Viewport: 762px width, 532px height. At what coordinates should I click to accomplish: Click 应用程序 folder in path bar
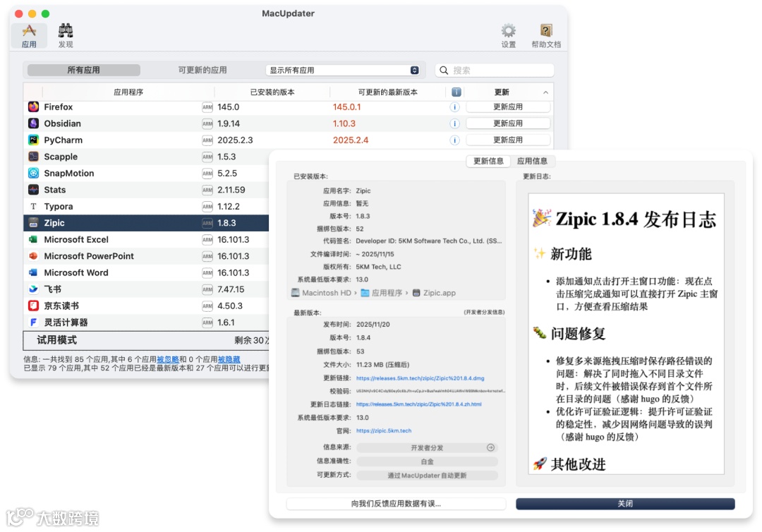382,293
